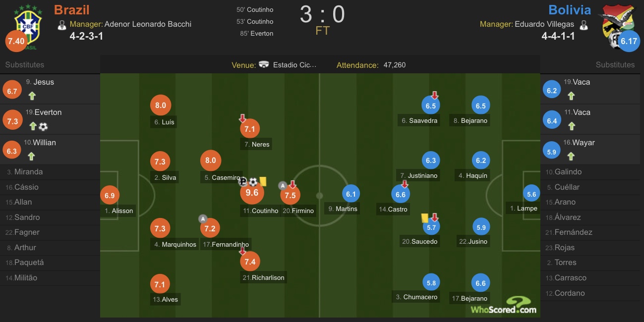644x322 pixels.
Task: Click the green substitution arrow under Willian
Action: (x=32, y=157)
